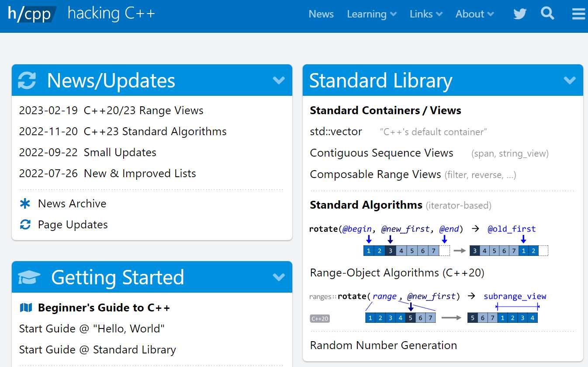Collapse the Standard Library panel chevron
Screen dimensions: 588x367
click(x=570, y=80)
